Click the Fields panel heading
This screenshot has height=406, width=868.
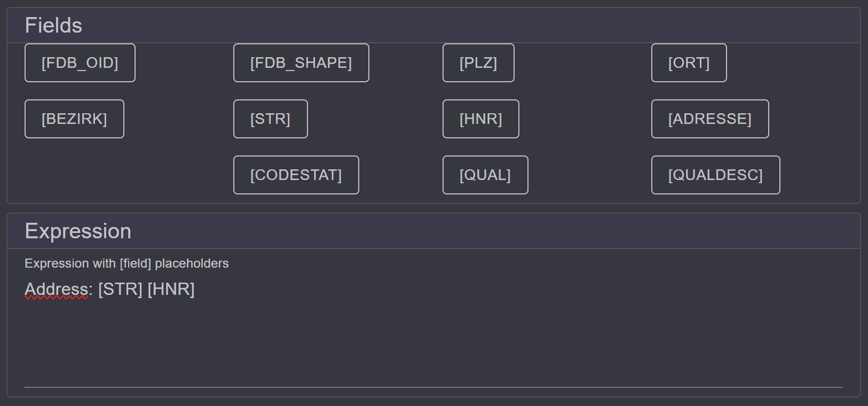pyautogui.click(x=53, y=26)
